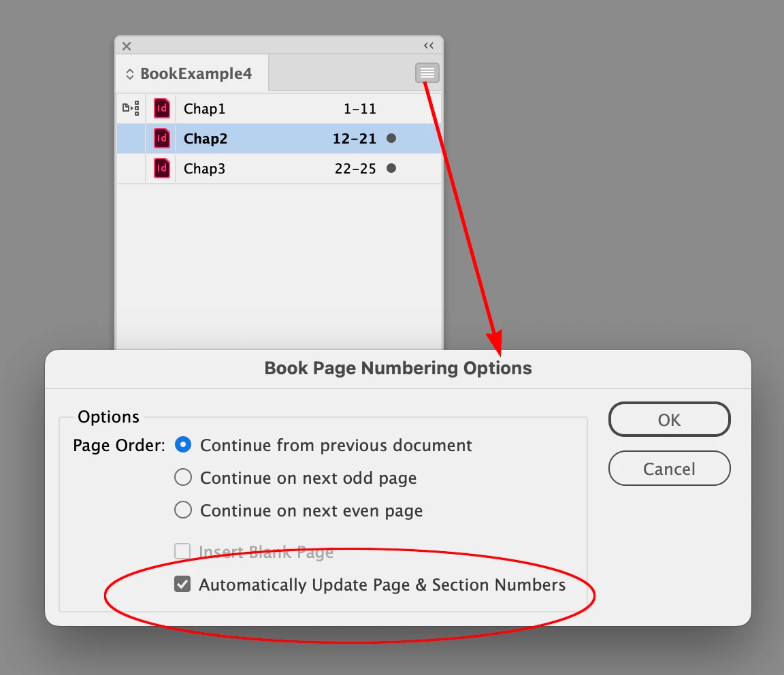Click the InDesign document icon for Chap3
784x675 pixels.
pos(161,168)
